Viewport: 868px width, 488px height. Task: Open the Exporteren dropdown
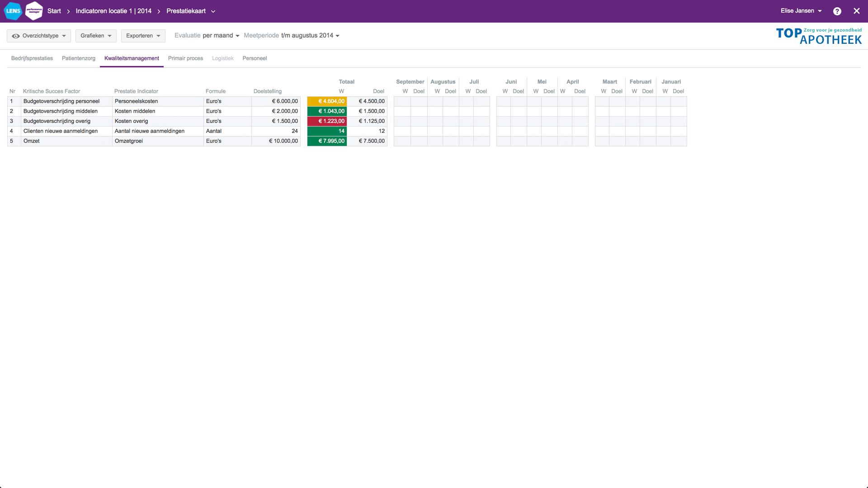click(143, 36)
